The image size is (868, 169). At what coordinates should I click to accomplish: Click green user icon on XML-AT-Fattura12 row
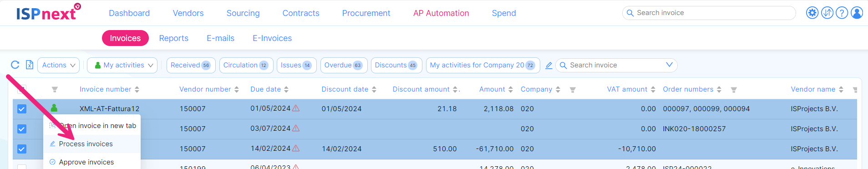(x=54, y=108)
